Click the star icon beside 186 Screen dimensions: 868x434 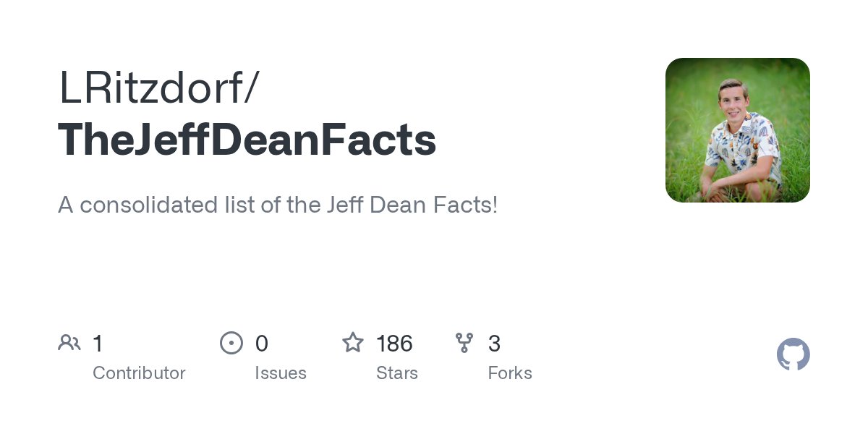pos(353,342)
